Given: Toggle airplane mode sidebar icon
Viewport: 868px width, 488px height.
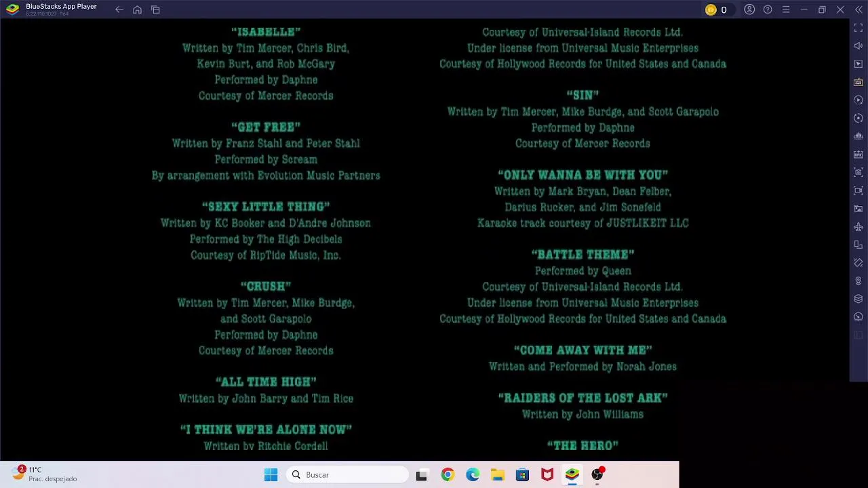Looking at the screenshot, I should click(x=859, y=226).
